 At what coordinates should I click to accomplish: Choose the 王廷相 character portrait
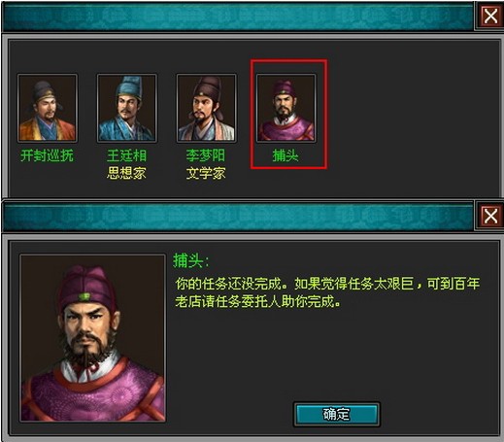tap(127, 108)
